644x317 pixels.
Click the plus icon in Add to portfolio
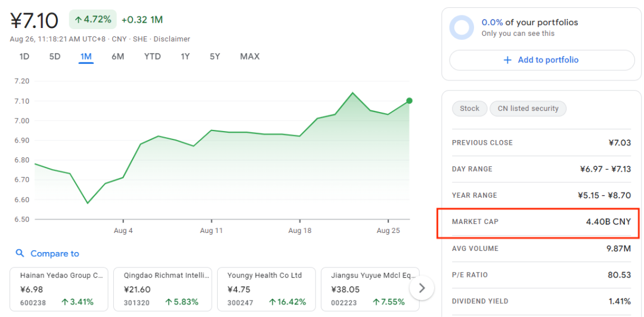coord(507,60)
